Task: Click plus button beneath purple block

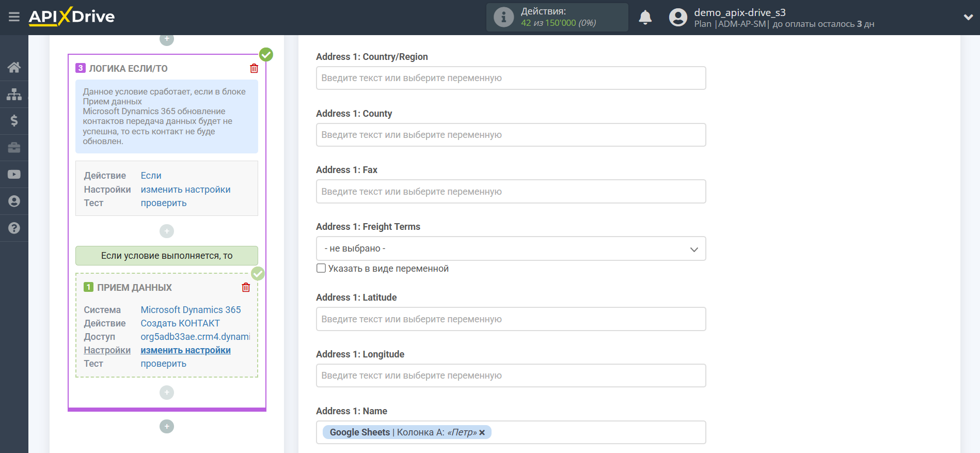Action: [167, 426]
